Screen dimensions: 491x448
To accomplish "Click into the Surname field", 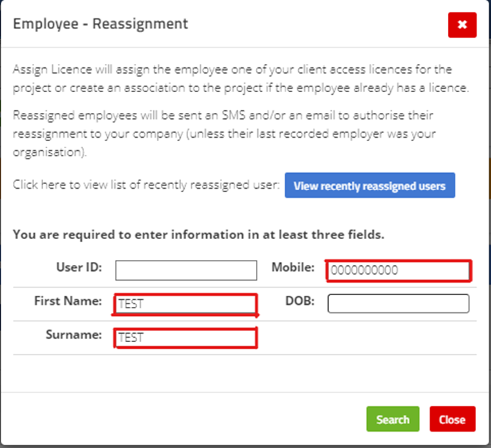I will (x=186, y=338).
